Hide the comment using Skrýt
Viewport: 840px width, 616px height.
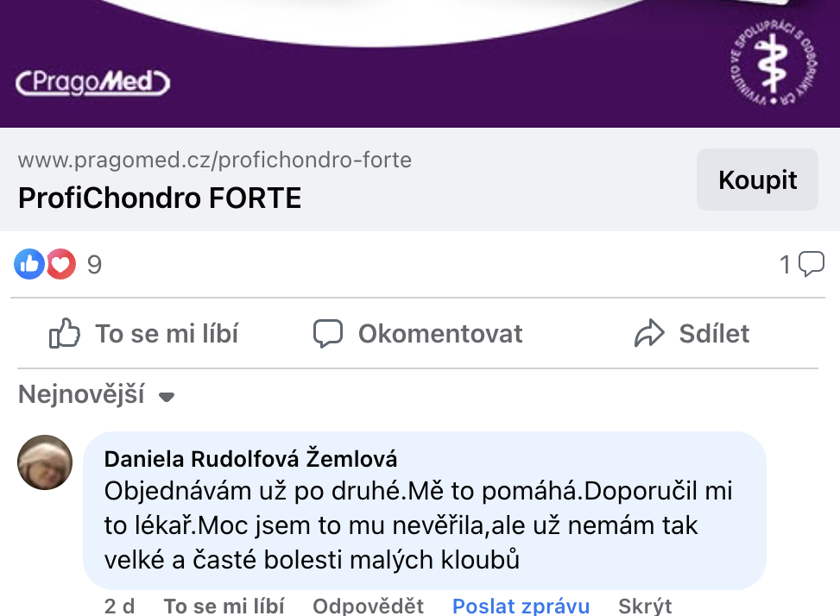click(645, 606)
